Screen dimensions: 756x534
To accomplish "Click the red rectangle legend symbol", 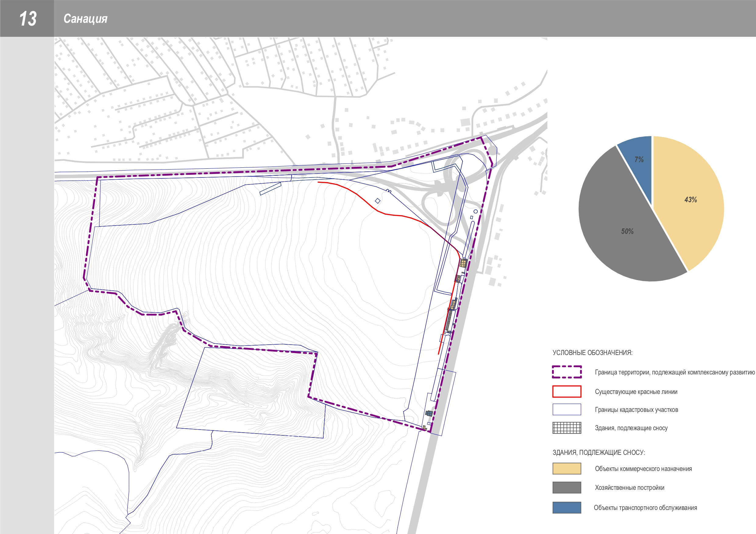I will 566,392.
